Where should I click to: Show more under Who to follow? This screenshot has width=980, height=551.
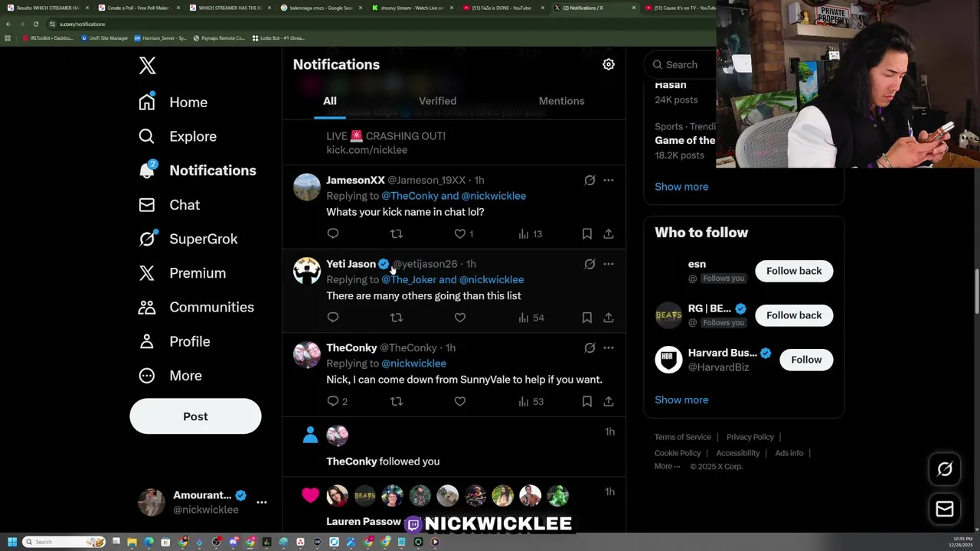coord(681,400)
